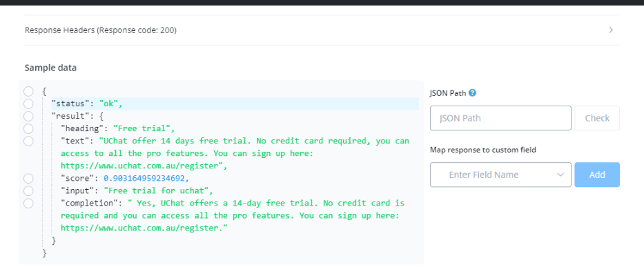
Task: Select the circle next to "input" line
Action: tap(28, 190)
